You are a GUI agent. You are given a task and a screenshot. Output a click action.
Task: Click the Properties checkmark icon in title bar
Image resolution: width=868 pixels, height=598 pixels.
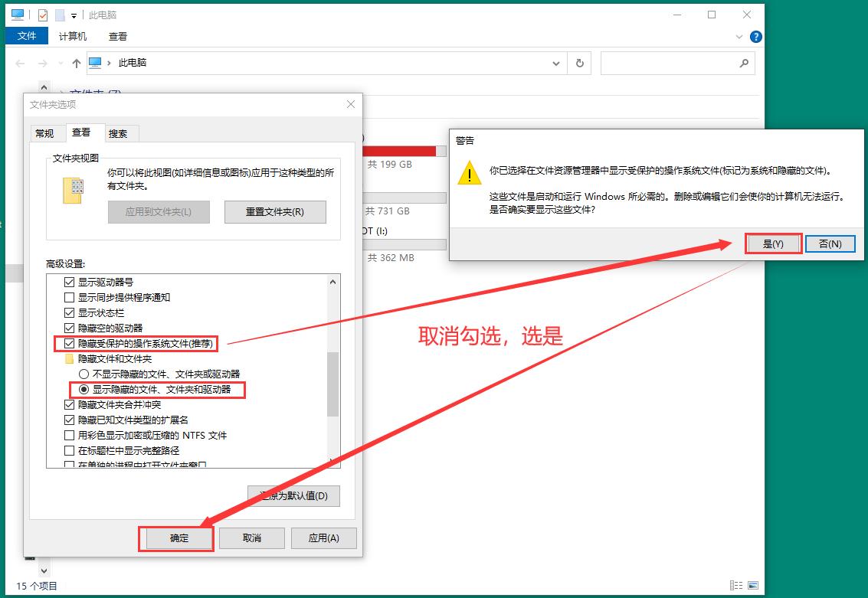[x=42, y=14]
